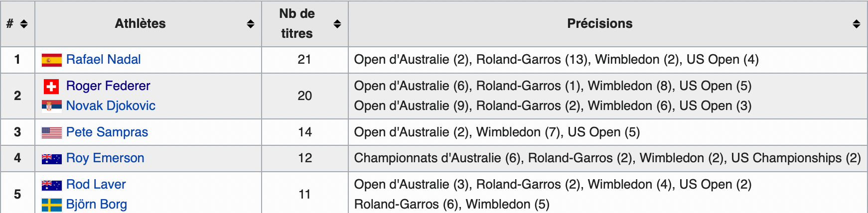Click the US flag beside Pete Sampras
This screenshot has width=868, height=213.
tap(52, 132)
